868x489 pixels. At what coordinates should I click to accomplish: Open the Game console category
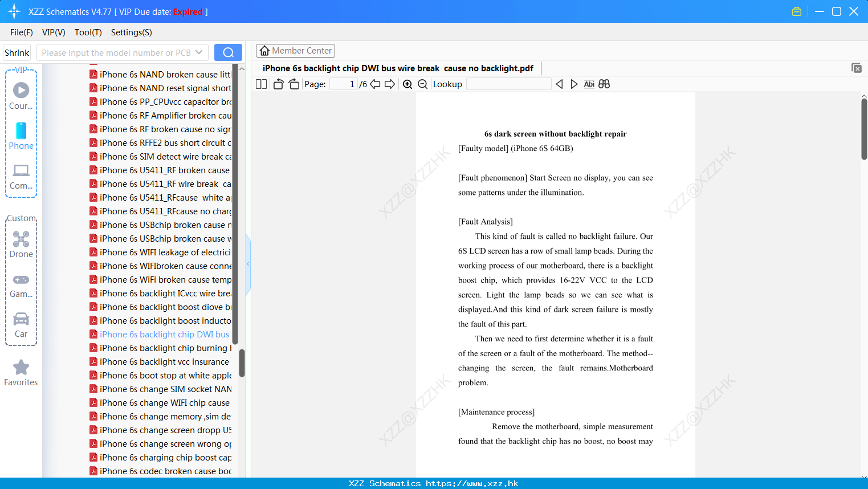(x=21, y=286)
